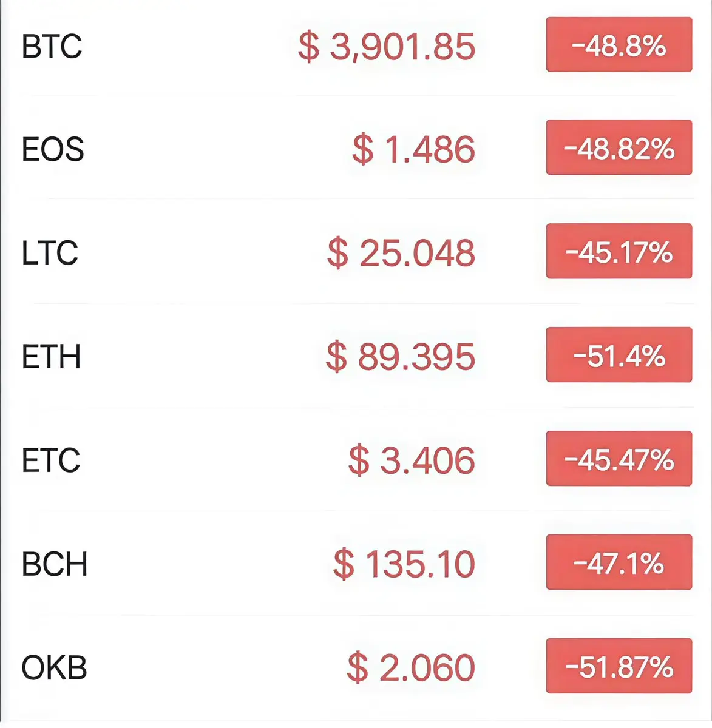Tap the EOS -48.82% change badge
Image resolution: width=712 pixels, height=728 pixels.
click(619, 148)
